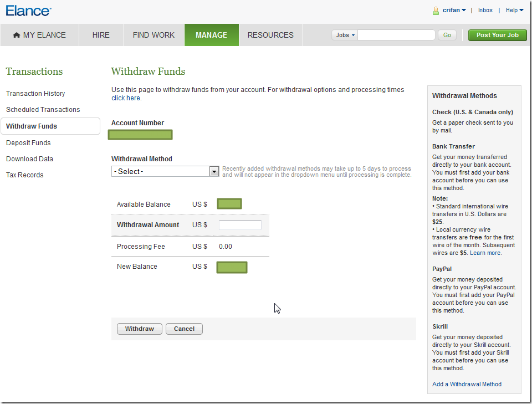
Task: Click the top search text box
Action: tap(396, 35)
